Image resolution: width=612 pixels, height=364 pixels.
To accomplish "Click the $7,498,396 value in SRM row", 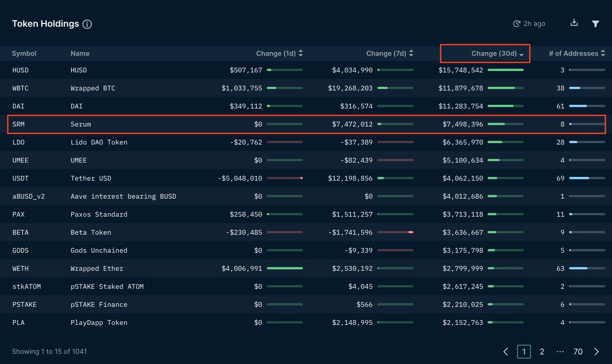I will click(463, 124).
